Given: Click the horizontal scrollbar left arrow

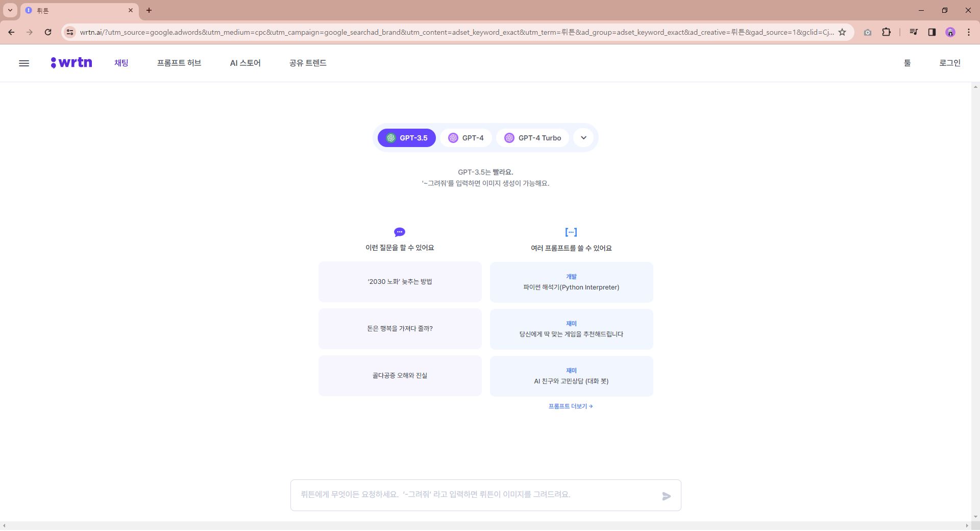Looking at the screenshot, I should pos(5,526).
